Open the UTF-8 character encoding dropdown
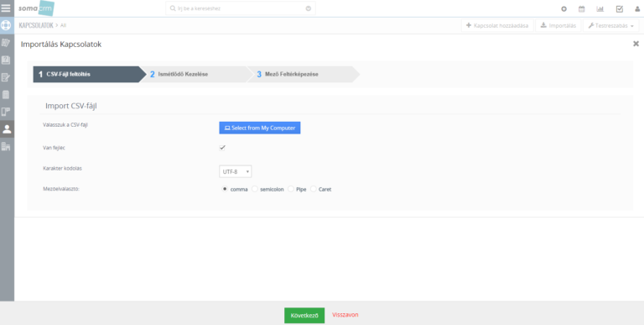Image resolution: width=644 pixels, height=325 pixels. click(x=235, y=171)
